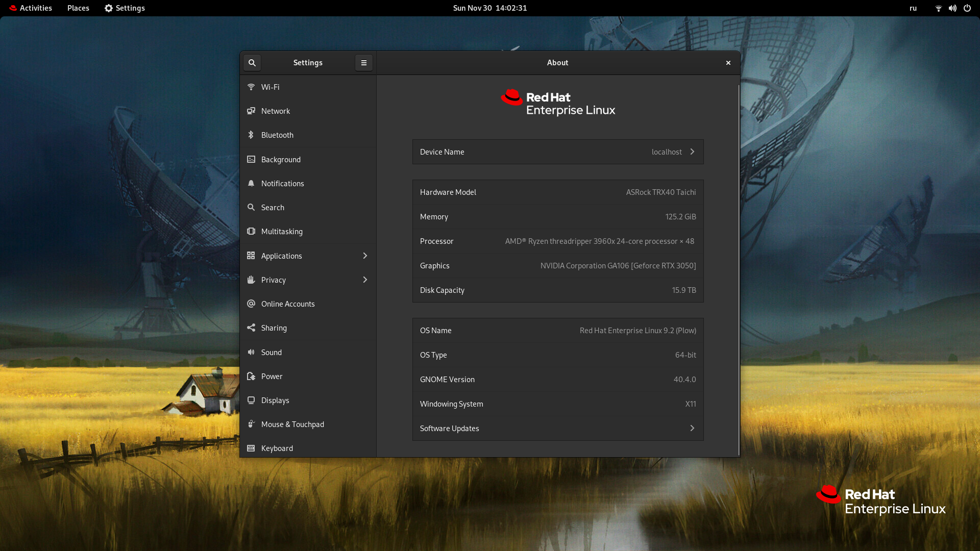Open the Keyboard settings panel
This screenshot has width=980, height=551.
click(277, 448)
